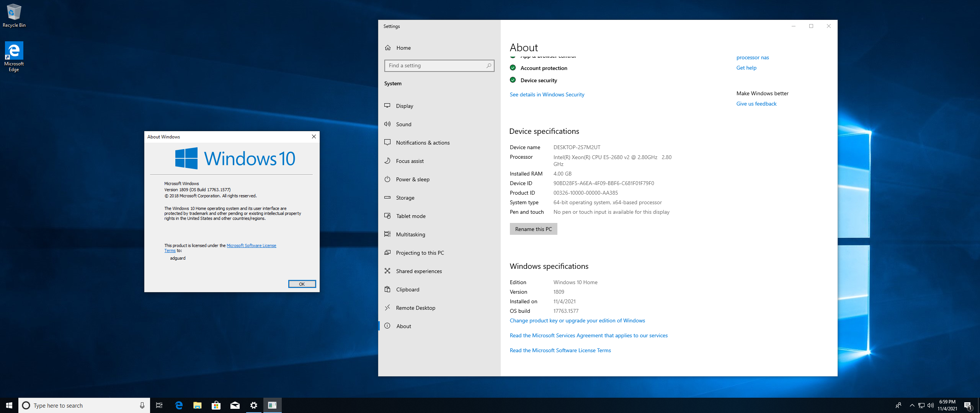Click the Notifications & actions icon
This screenshot has width=980, height=413.
click(387, 142)
